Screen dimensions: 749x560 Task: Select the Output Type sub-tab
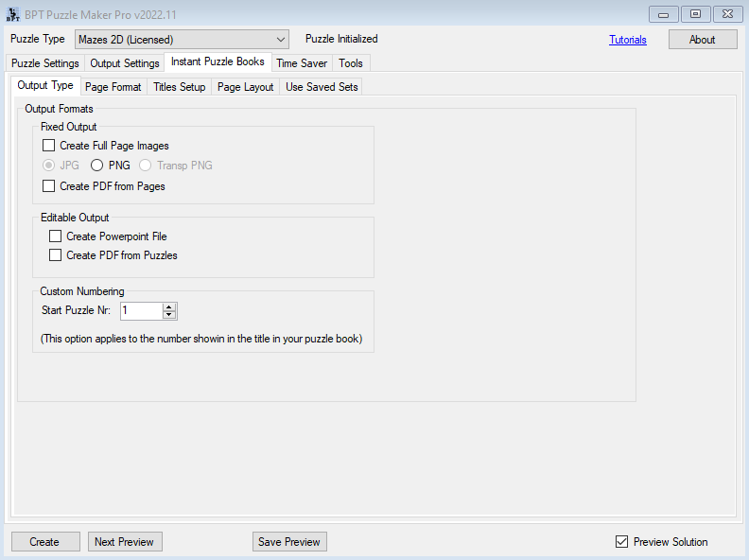click(45, 85)
